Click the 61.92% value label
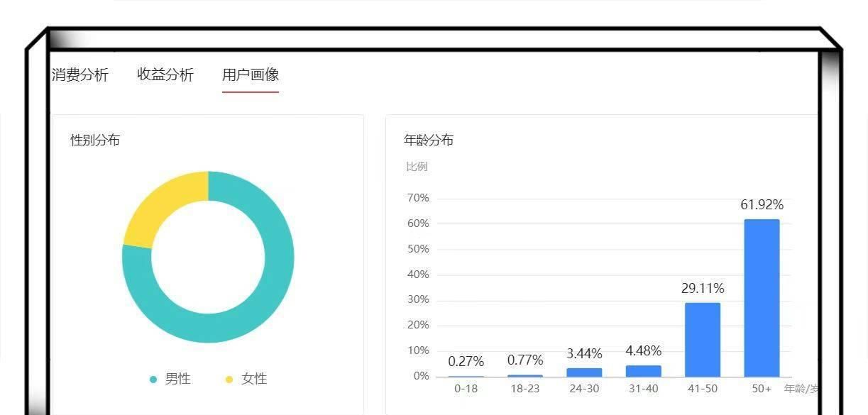 point(762,205)
